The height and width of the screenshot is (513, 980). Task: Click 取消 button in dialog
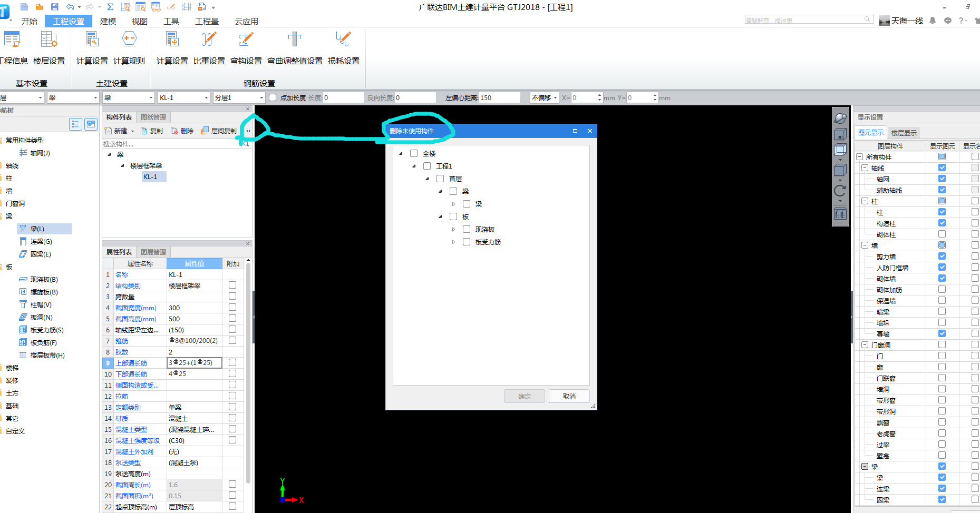coord(569,396)
